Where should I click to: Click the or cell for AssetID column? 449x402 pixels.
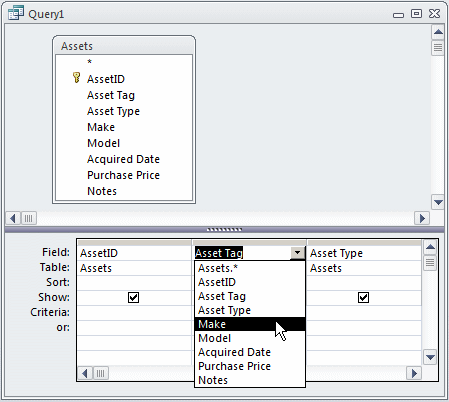point(134,328)
